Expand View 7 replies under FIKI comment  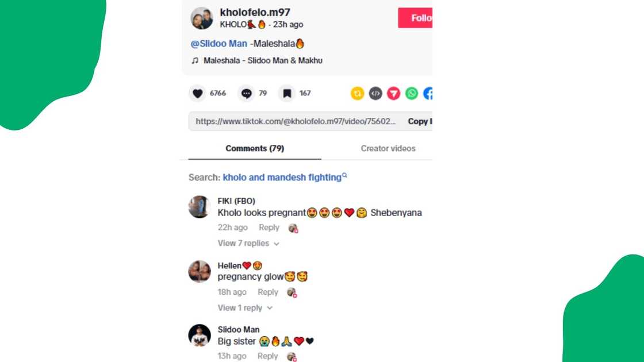[248, 244]
